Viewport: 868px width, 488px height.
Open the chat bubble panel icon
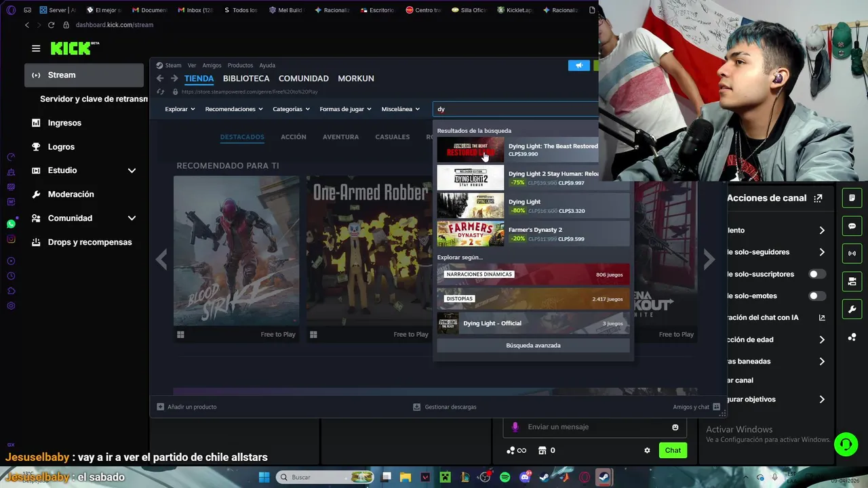852,226
